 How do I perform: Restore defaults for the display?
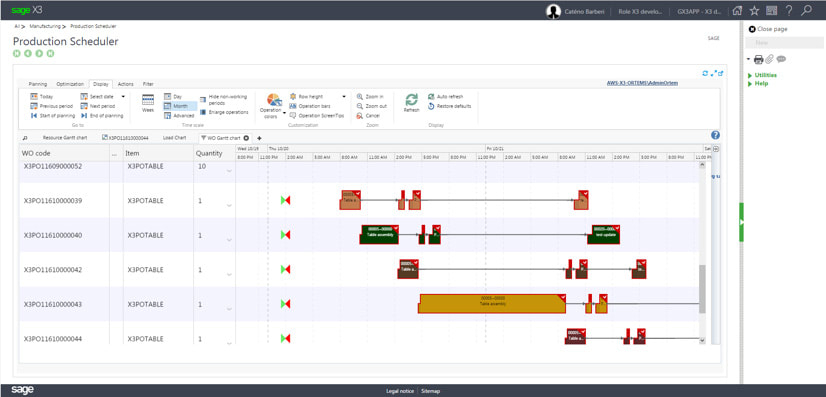click(449, 106)
